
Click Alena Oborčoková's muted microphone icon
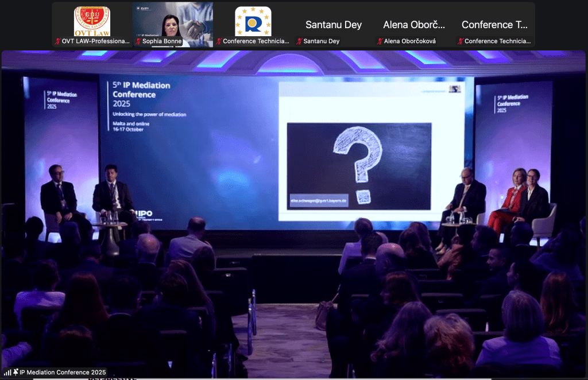click(380, 41)
